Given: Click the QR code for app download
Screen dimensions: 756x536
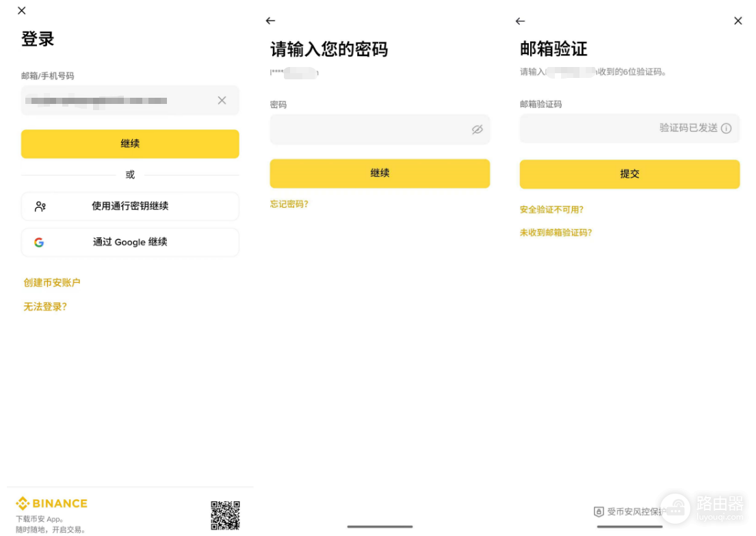Looking at the screenshot, I should click(225, 515).
